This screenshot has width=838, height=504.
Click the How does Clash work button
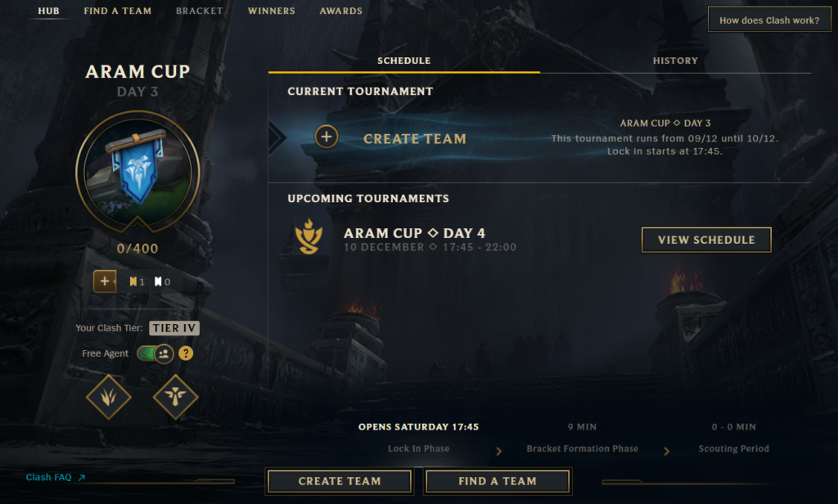[769, 20]
